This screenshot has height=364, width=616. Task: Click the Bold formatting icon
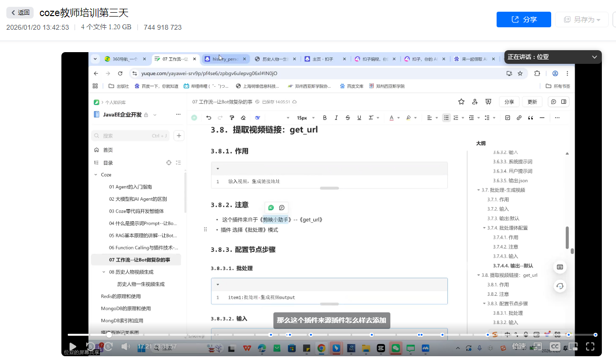click(325, 118)
